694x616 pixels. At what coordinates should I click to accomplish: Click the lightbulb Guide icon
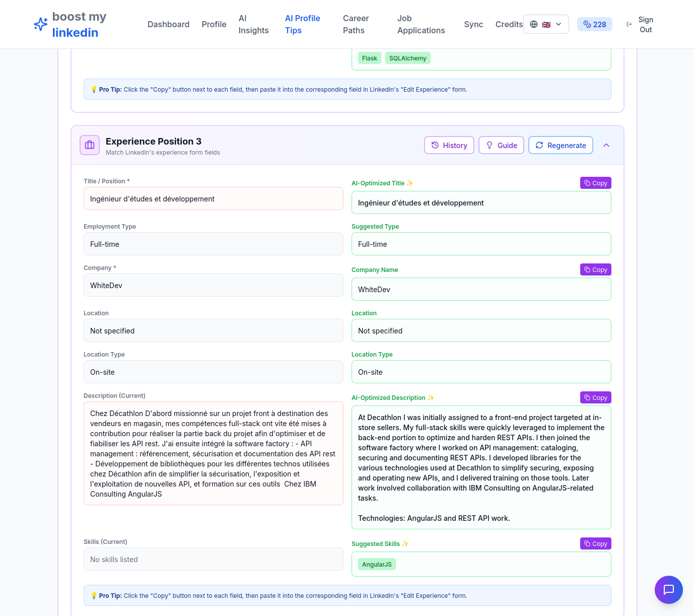tap(489, 145)
